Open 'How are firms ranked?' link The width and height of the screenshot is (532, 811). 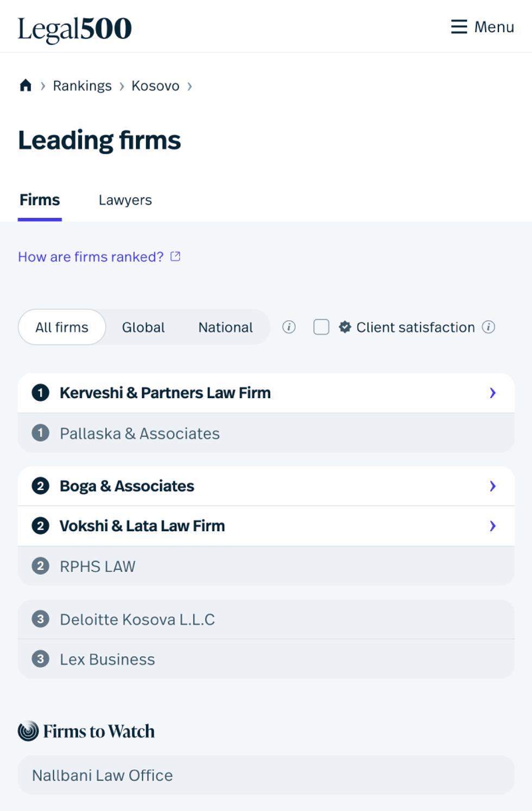pos(91,256)
